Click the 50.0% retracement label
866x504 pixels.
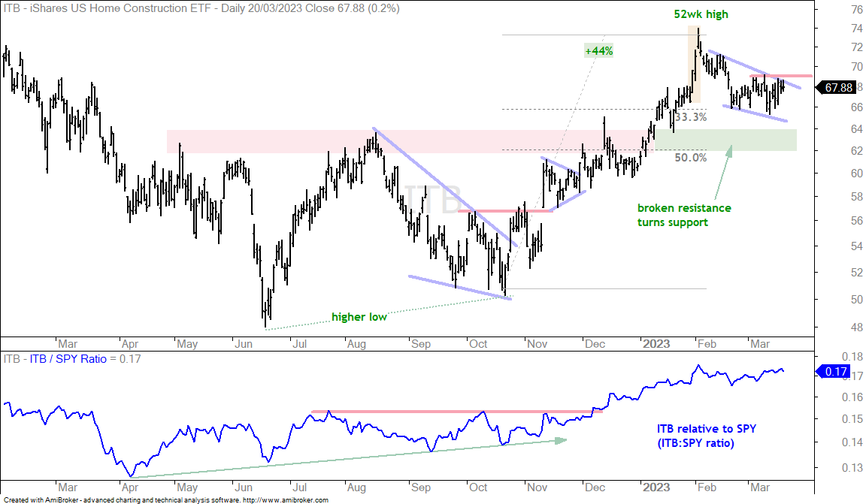[x=690, y=157]
